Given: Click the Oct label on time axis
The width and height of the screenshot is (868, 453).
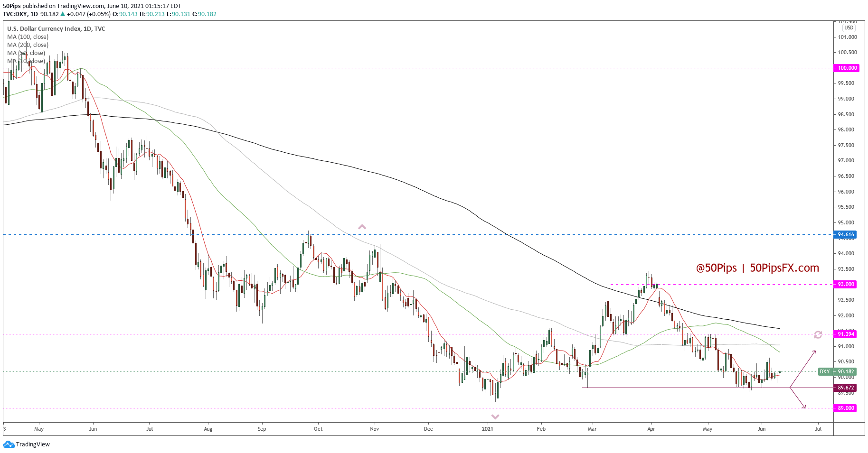Looking at the screenshot, I should pos(318,429).
